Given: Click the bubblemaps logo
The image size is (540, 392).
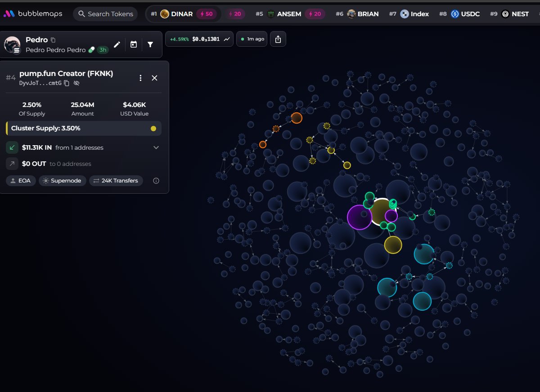Looking at the screenshot, I should click(x=32, y=14).
